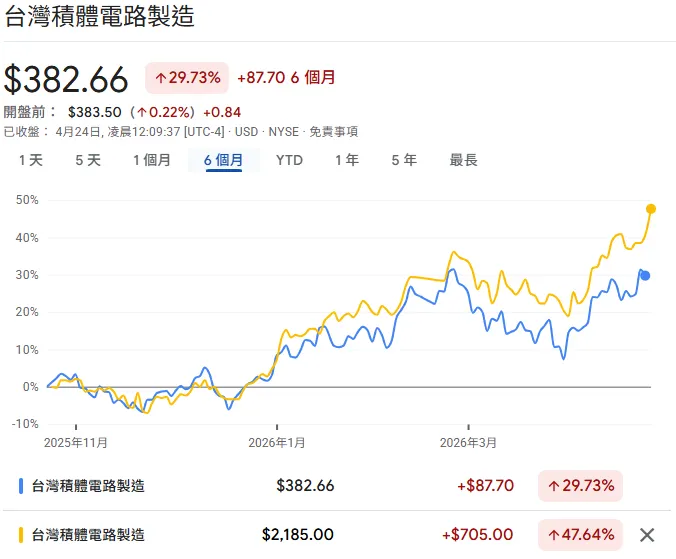Select the 6 個月 range tab
The width and height of the screenshot is (676, 559).
pyautogui.click(x=223, y=160)
